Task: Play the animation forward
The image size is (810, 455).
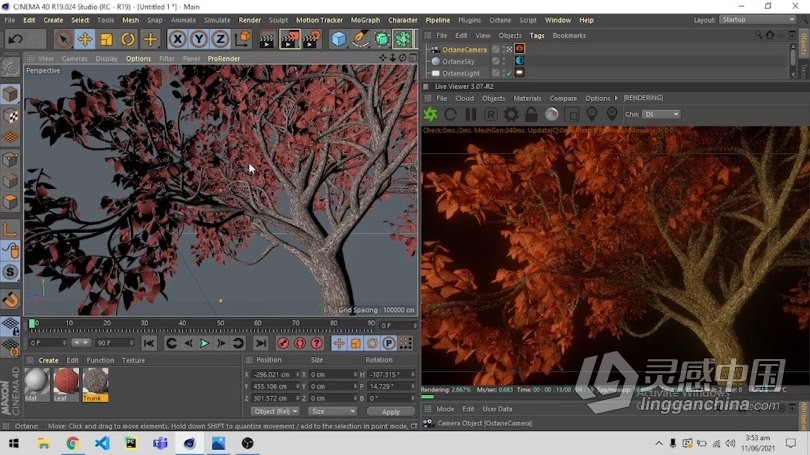Action: pyautogui.click(x=205, y=343)
